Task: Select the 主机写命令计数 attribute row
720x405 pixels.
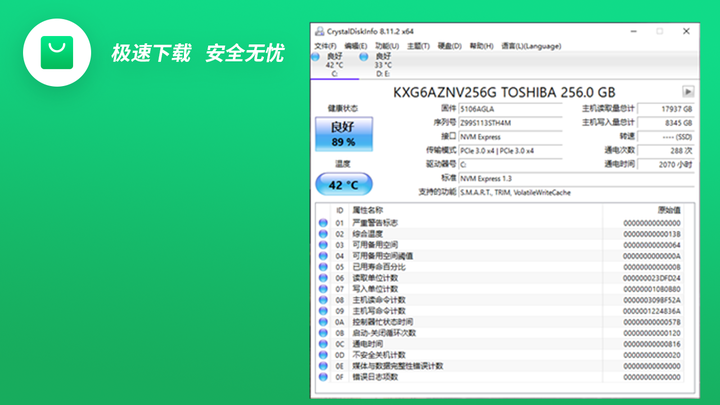Action: click(500, 311)
